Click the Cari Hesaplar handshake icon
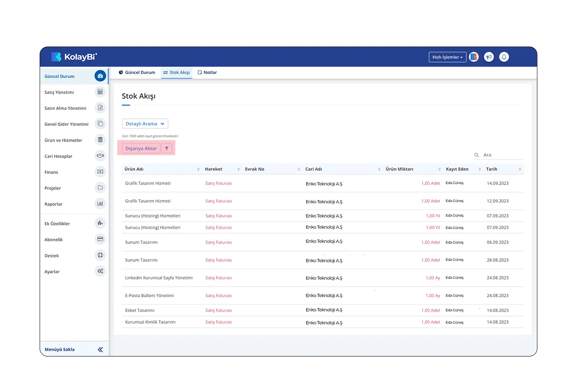Screen dimensions: 577x392 coord(100,156)
